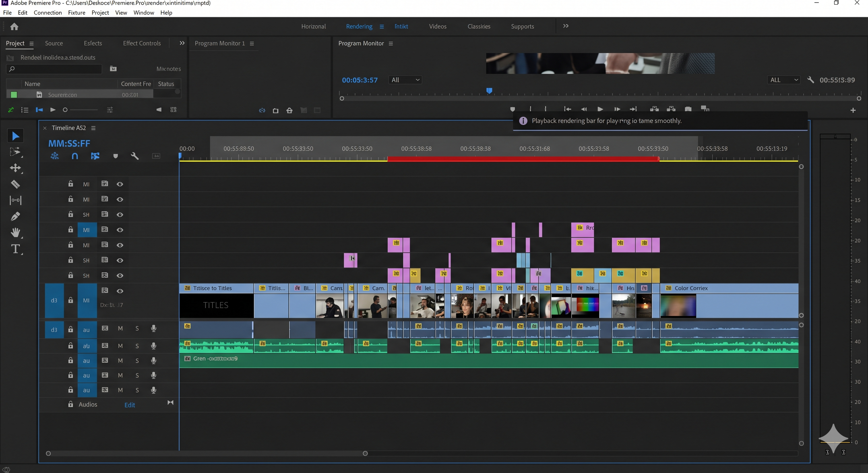The image size is (868, 473).
Task: Select the Selection tool arrow
Action: 15,136
